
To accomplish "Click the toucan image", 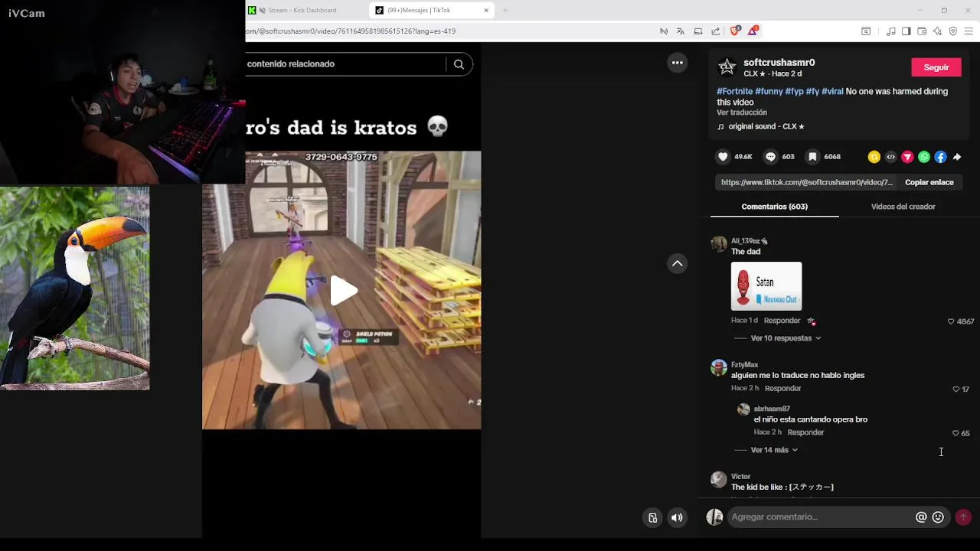I will click(x=74, y=289).
